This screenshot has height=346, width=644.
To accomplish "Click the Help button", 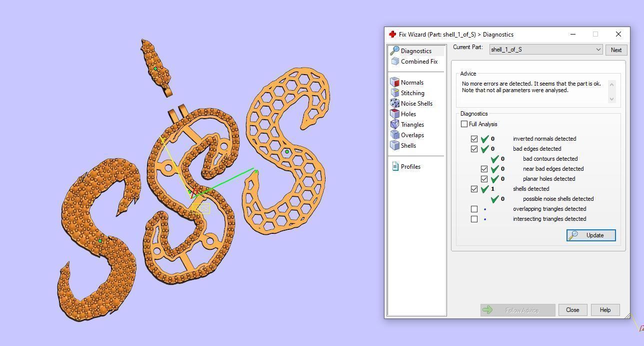I will (x=605, y=310).
